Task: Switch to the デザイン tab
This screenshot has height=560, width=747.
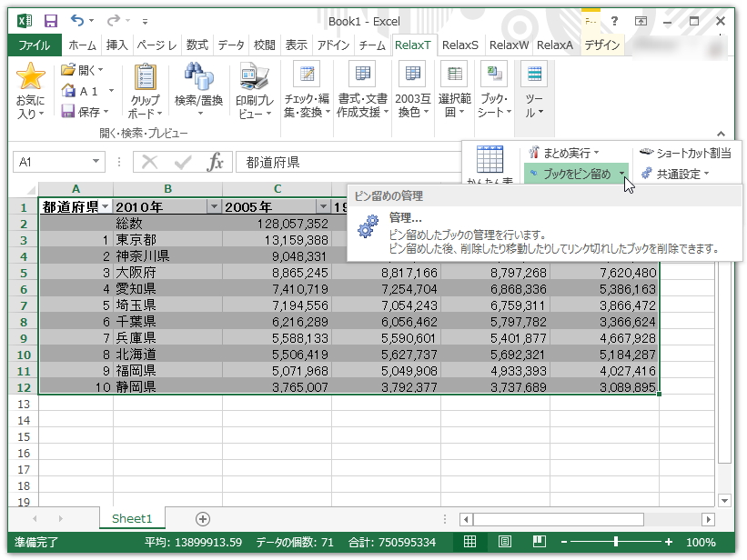Action: (x=601, y=45)
